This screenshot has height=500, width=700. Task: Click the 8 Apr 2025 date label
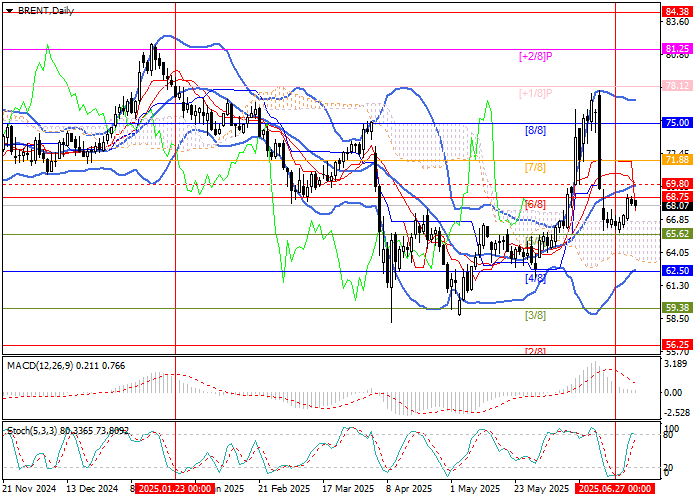pos(409,488)
